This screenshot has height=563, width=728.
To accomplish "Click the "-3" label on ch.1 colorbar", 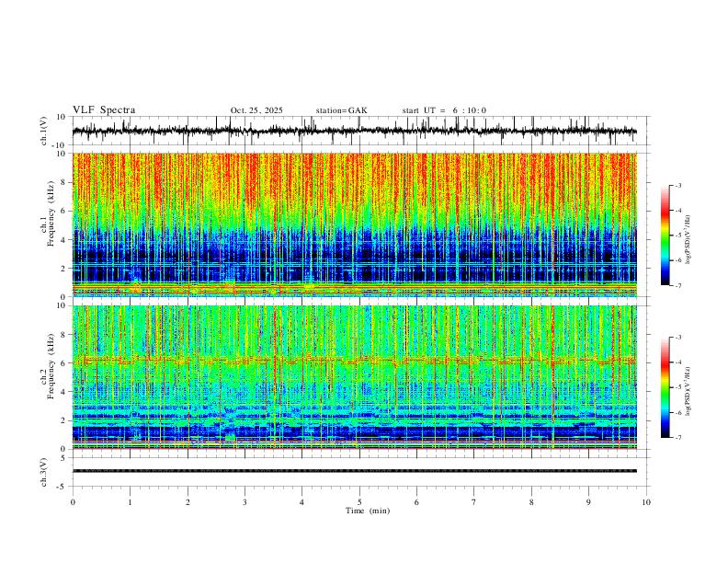I will 677,185.
